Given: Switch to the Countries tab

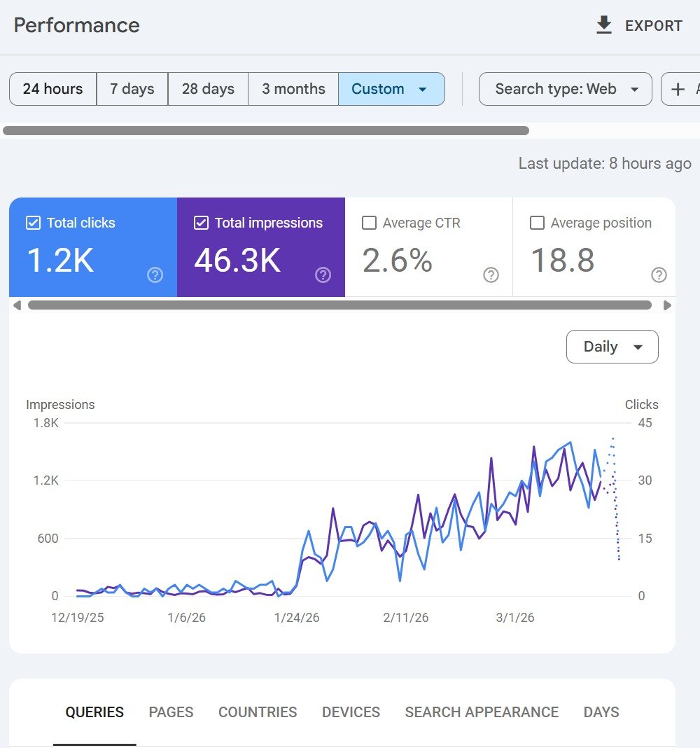Looking at the screenshot, I should [x=258, y=712].
